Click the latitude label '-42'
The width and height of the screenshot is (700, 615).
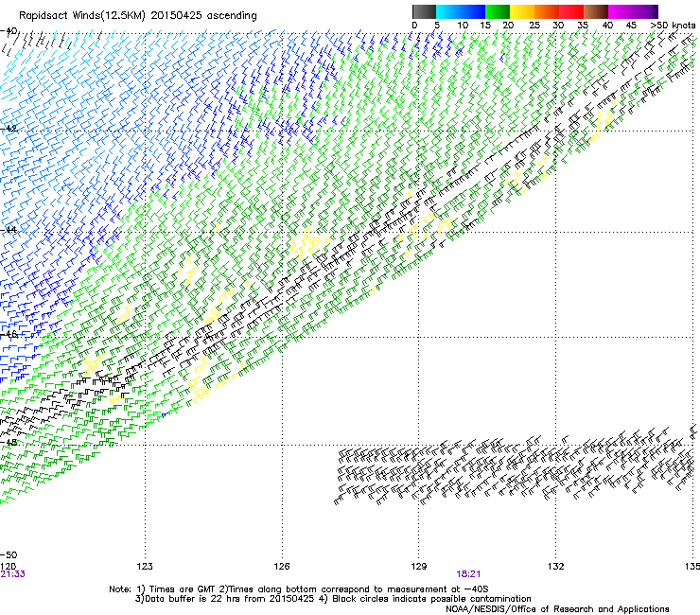pyautogui.click(x=9, y=129)
